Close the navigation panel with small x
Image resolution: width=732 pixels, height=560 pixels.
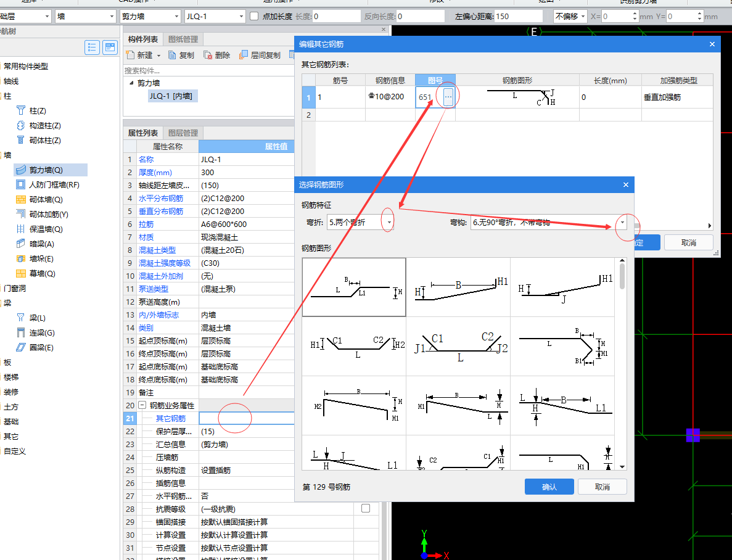pos(384,30)
